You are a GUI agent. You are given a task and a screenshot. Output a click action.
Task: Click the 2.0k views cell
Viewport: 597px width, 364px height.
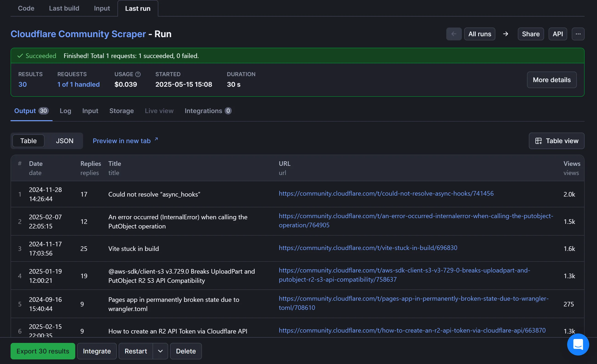[569, 194]
